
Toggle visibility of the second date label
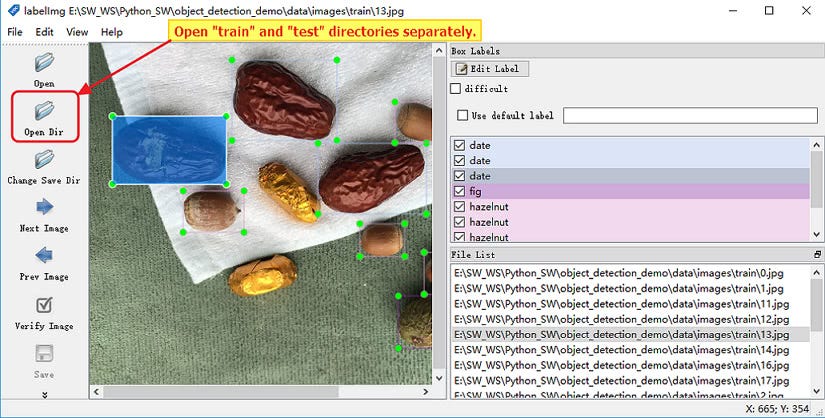click(459, 161)
